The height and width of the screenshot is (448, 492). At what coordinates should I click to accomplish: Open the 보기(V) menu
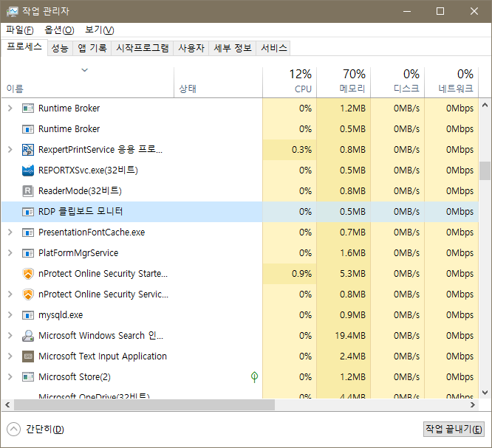coord(100,30)
